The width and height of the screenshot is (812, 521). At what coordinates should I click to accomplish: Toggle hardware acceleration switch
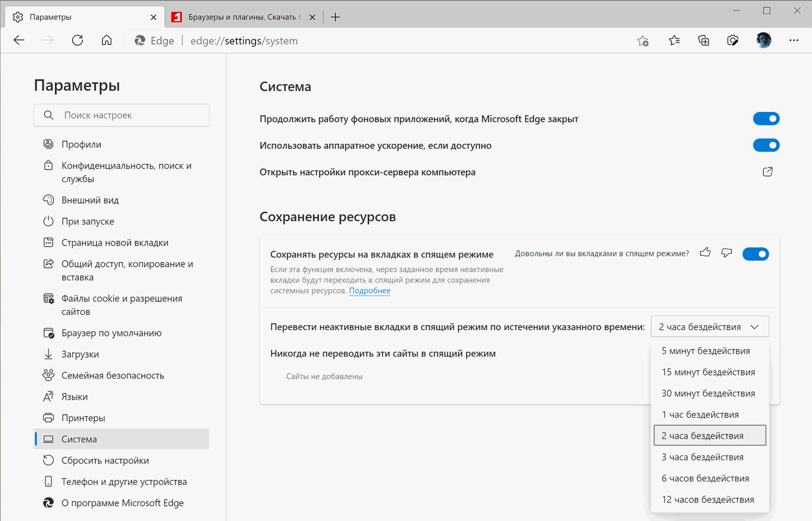click(766, 145)
